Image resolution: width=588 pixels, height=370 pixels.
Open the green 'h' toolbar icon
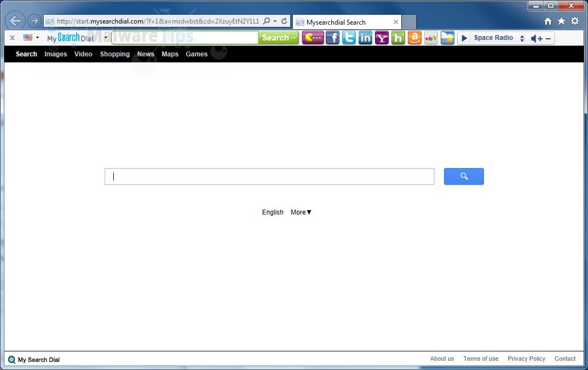398,38
